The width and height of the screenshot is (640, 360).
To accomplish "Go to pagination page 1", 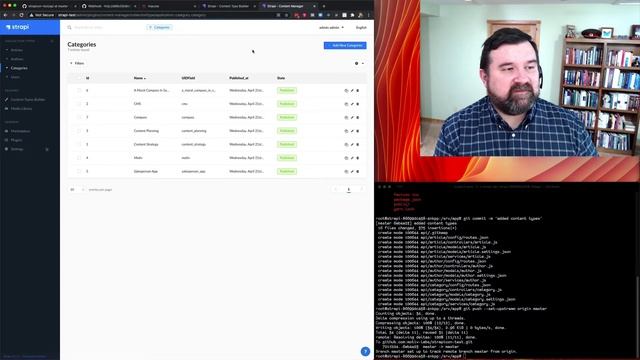I will [349, 189].
